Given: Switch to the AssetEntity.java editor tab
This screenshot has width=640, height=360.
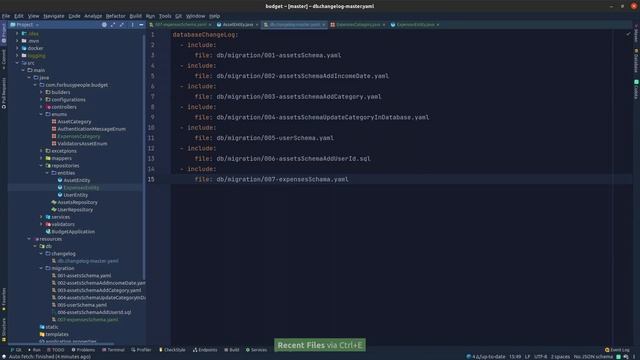Looking at the screenshot, I should 238,24.
